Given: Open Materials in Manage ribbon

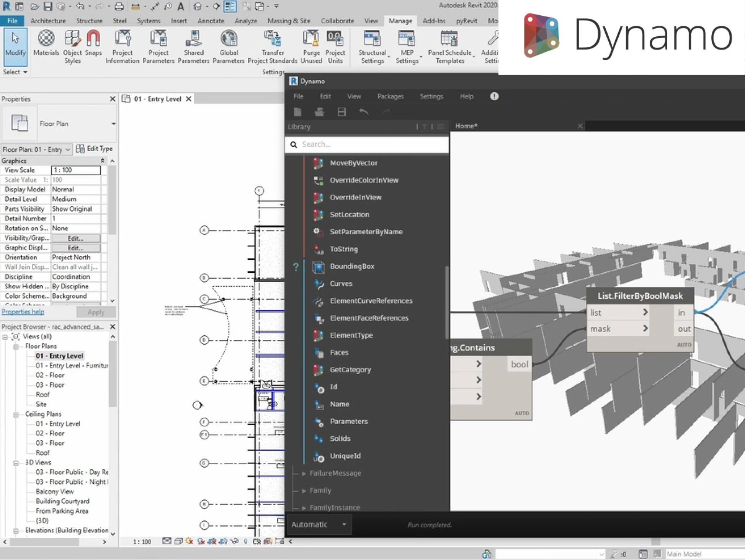Looking at the screenshot, I should click(46, 43).
